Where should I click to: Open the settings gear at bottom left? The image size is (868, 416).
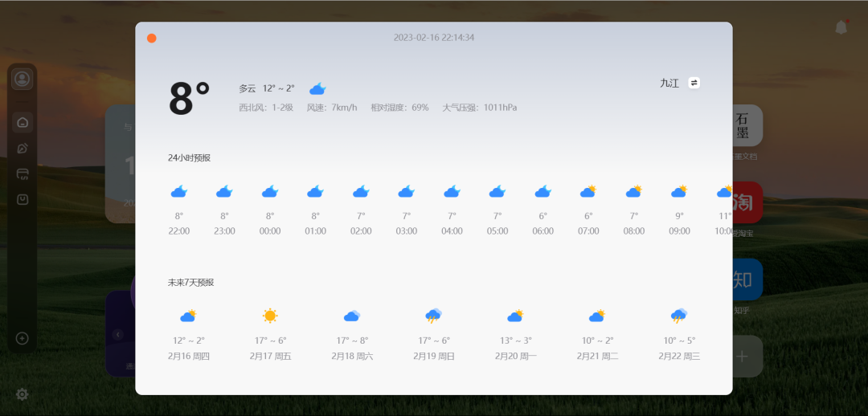coord(23,394)
